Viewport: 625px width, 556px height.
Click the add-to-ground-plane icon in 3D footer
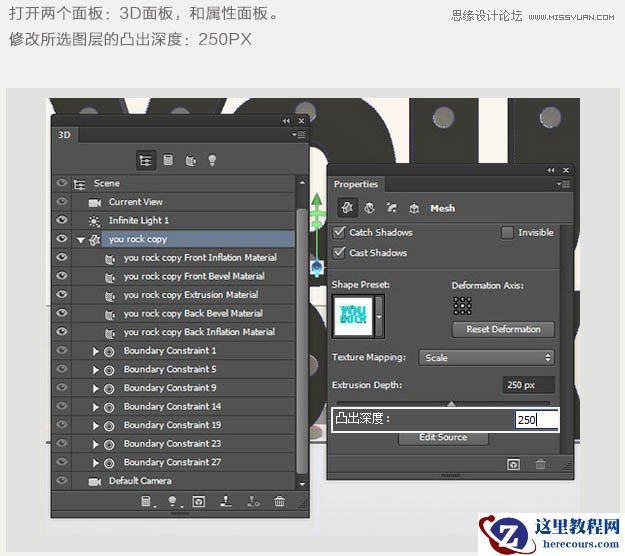point(226,501)
